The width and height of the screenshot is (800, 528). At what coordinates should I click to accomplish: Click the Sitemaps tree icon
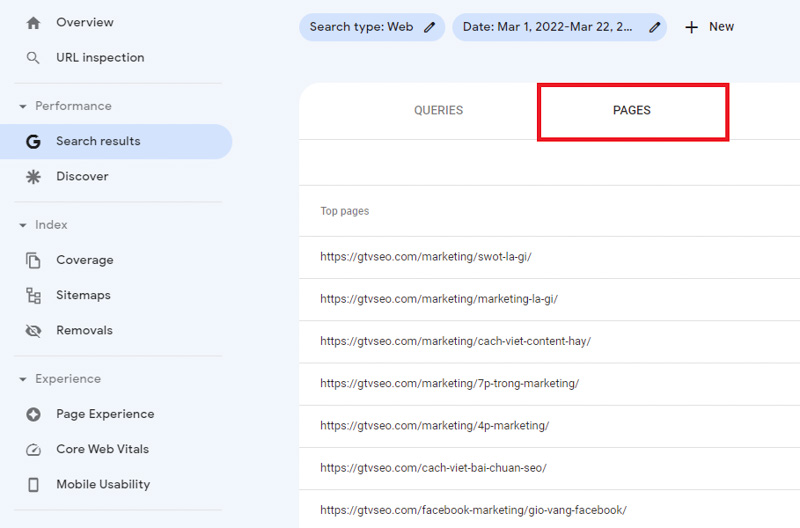click(x=33, y=295)
